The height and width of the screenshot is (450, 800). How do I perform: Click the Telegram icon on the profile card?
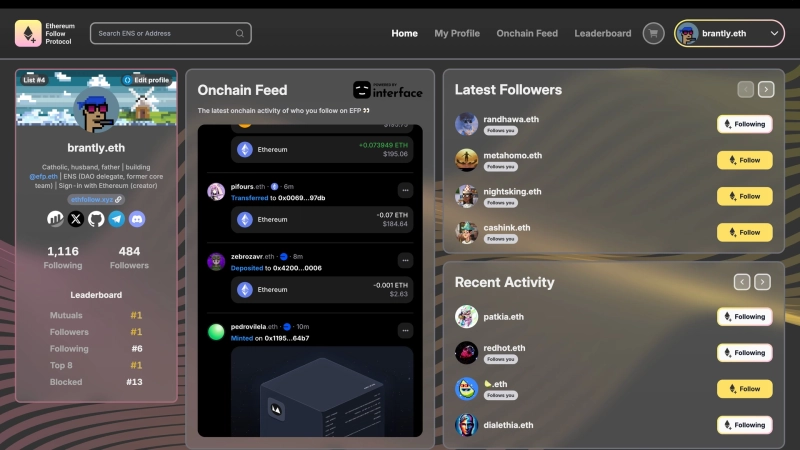pyautogui.click(x=117, y=218)
